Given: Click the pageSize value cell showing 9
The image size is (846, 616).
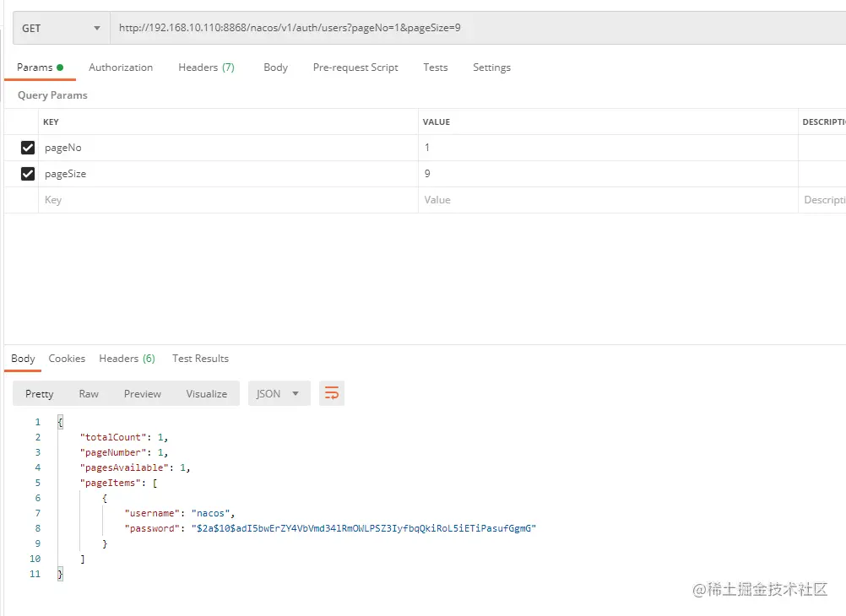Looking at the screenshot, I should [x=608, y=174].
